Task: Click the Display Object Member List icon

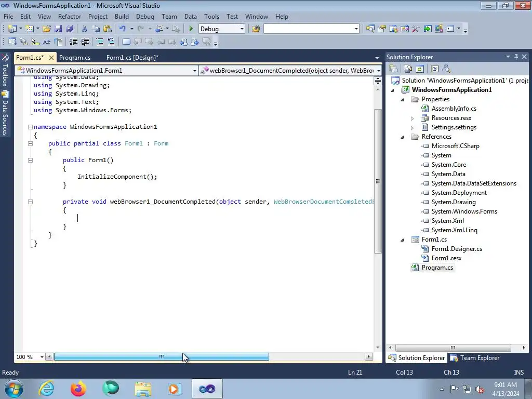Action: coord(12,42)
